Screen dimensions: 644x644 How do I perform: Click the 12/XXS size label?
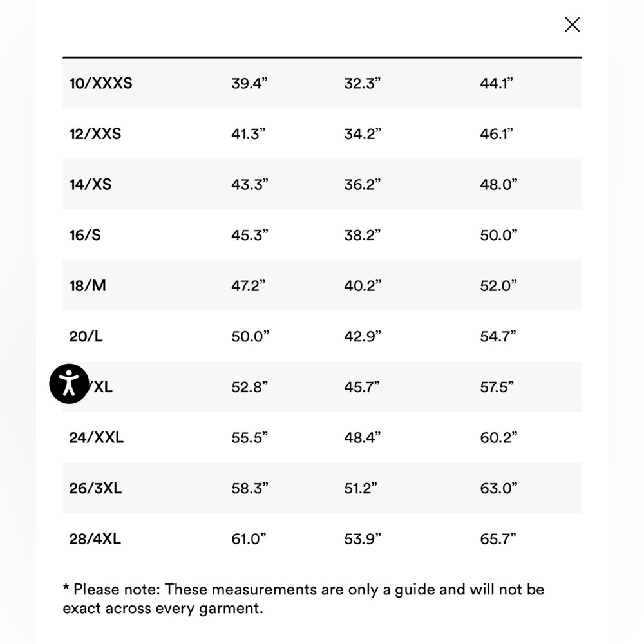point(95,134)
